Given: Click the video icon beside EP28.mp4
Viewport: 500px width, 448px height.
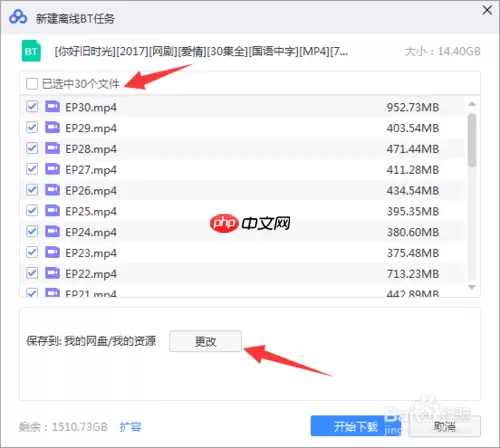Looking at the screenshot, I should (x=52, y=148).
